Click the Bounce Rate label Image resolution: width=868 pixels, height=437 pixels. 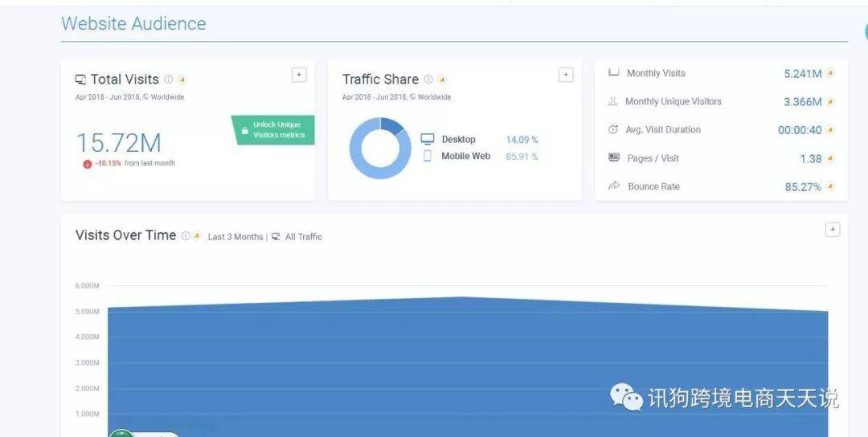point(653,186)
